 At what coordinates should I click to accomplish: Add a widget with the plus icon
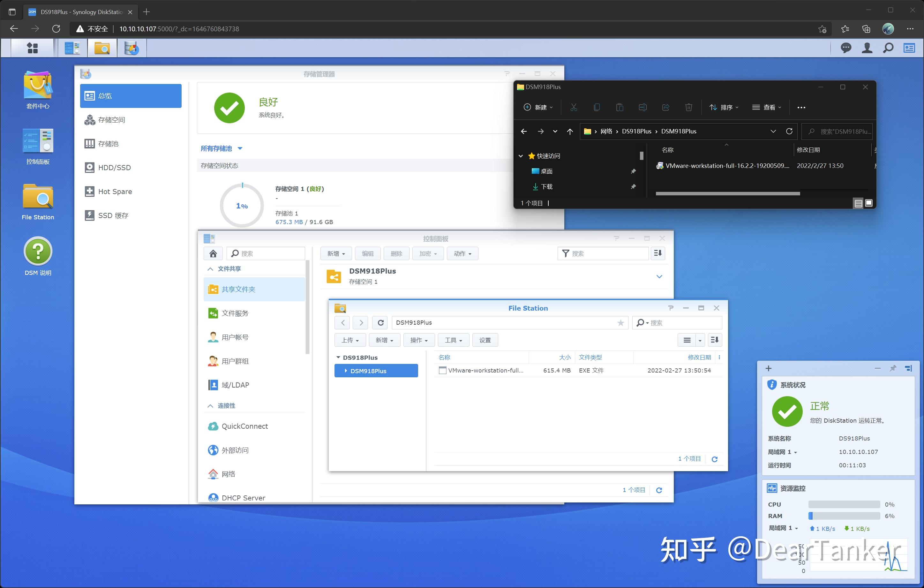pos(768,368)
